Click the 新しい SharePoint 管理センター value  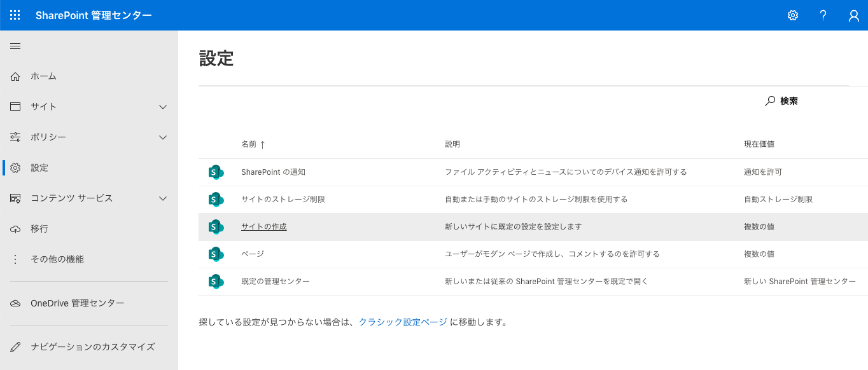pos(800,282)
